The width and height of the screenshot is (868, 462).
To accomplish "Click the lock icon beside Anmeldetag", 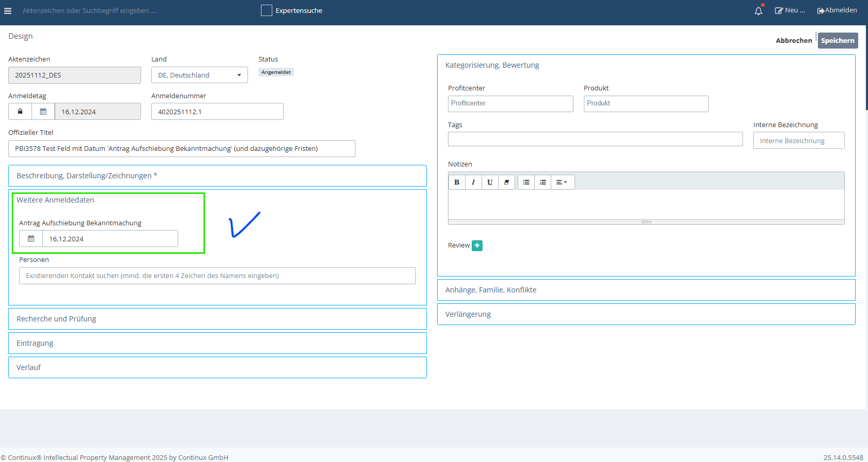I will (x=20, y=112).
